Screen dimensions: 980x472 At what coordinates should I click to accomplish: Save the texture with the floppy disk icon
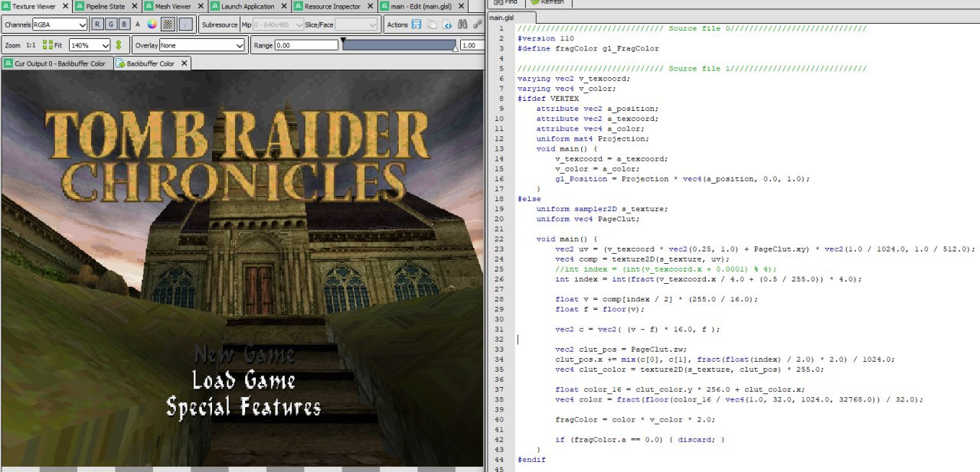point(416,24)
